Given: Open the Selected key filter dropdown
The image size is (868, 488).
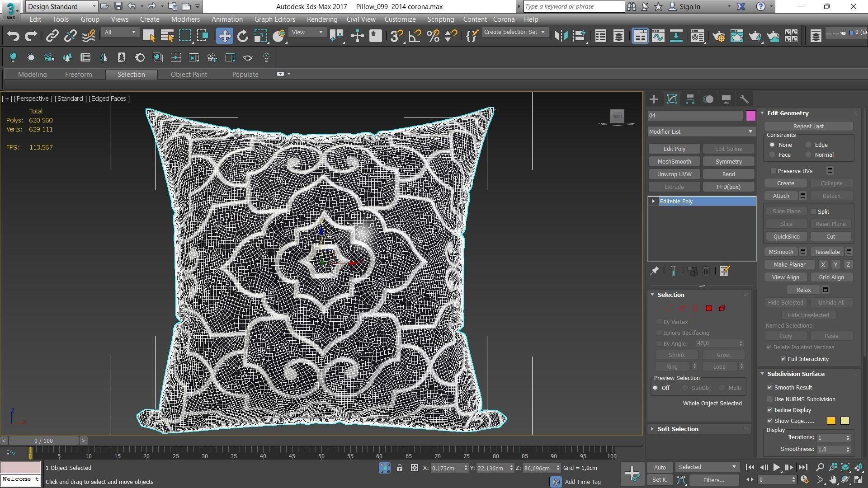Looking at the screenshot, I should coord(708,467).
